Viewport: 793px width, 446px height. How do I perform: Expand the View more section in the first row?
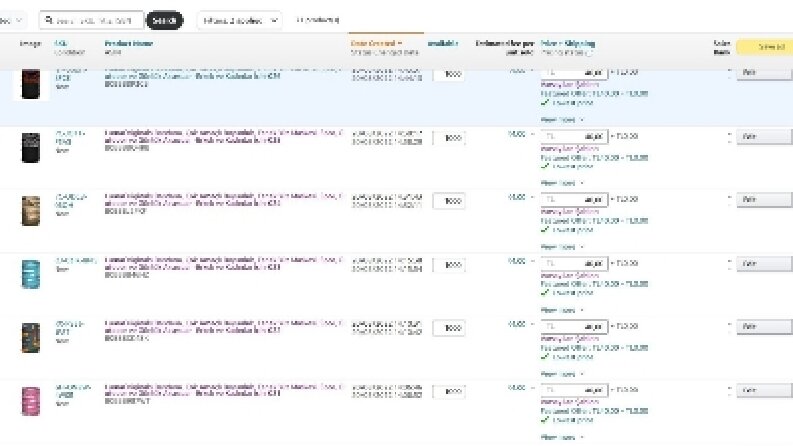coord(562,120)
